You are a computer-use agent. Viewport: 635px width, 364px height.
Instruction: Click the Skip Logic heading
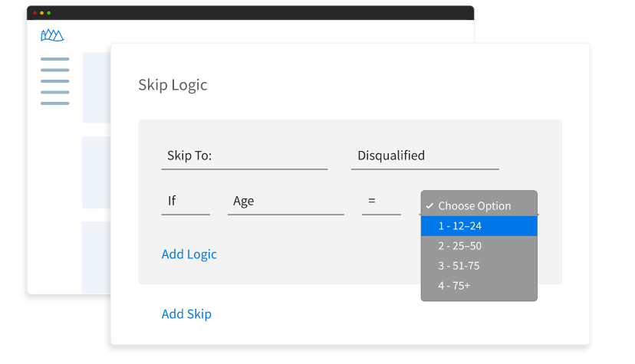(173, 85)
